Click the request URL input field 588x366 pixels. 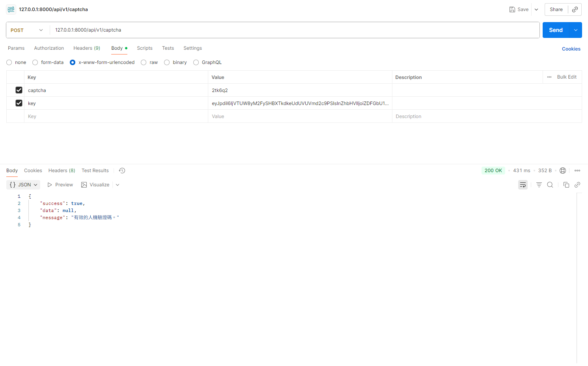pos(294,30)
